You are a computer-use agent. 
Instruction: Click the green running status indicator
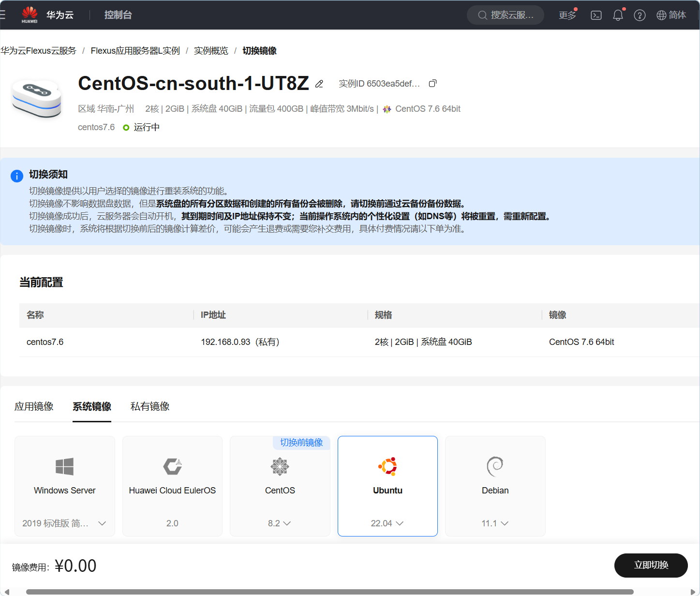point(126,128)
